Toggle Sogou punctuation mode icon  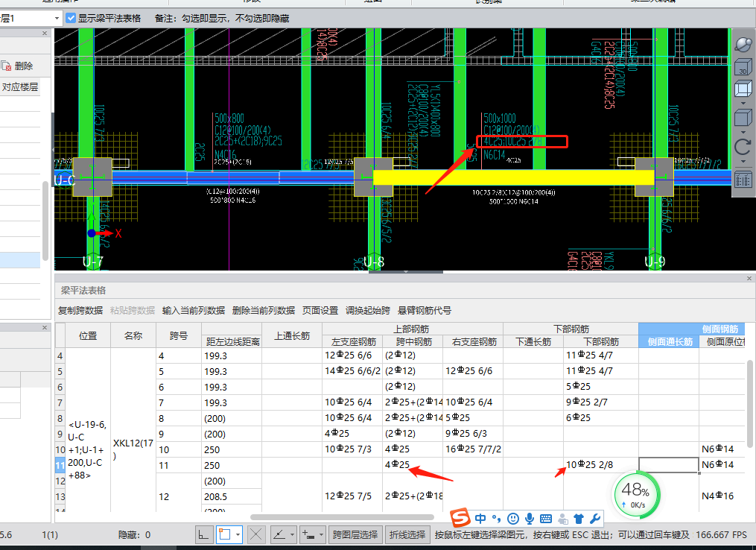point(497,519)
